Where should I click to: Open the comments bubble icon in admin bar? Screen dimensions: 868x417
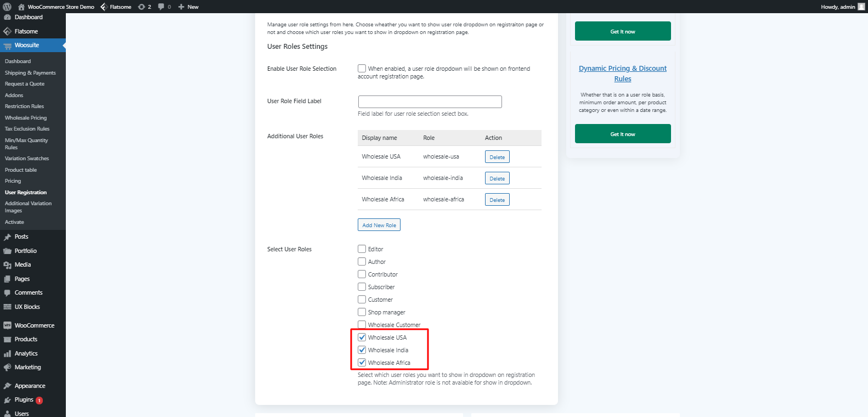pyautogui.click(x=161, y=7)
